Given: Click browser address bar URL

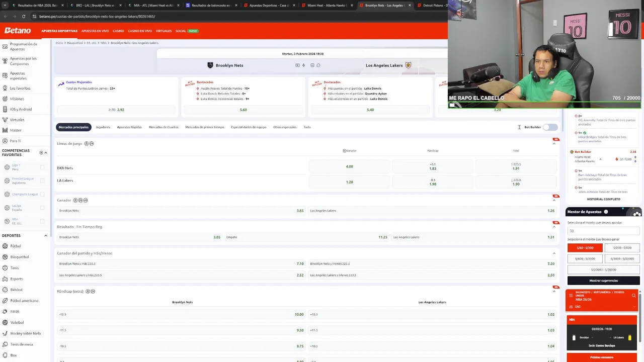Looking at the screenshot, I should (97, 16).
